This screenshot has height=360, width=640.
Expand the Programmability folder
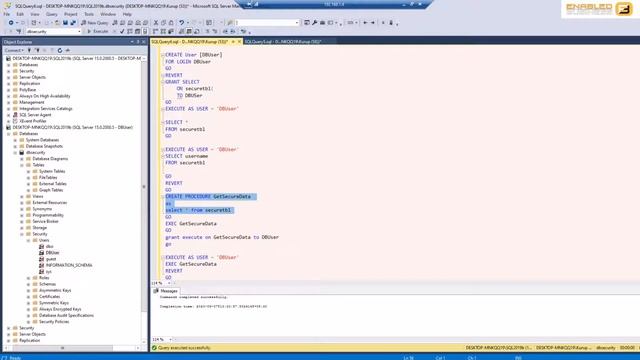[x=22, y=215]
